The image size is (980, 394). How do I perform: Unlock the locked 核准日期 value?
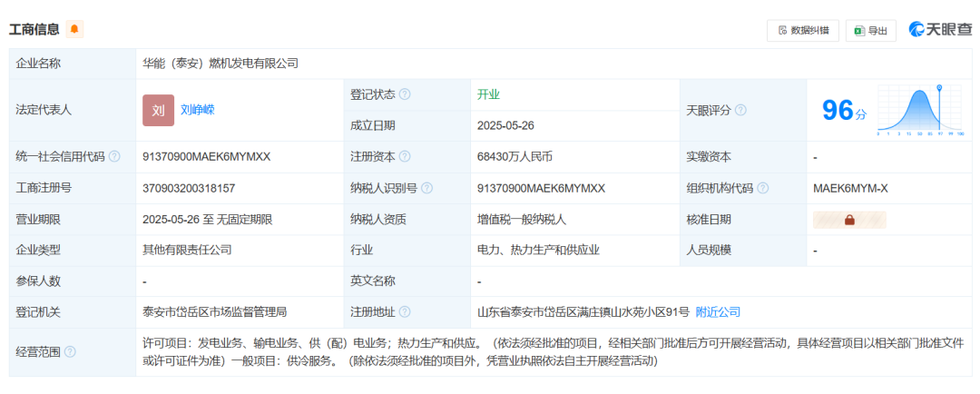coord(849,220)
